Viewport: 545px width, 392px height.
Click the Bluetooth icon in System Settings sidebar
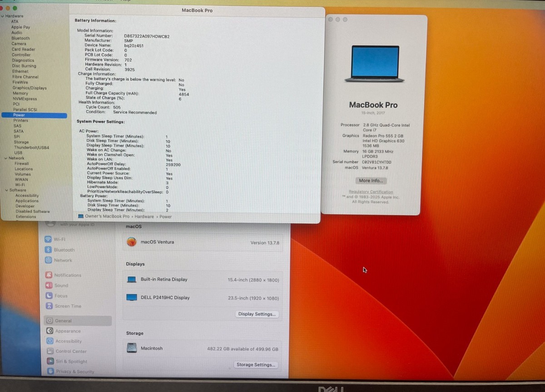49,250
